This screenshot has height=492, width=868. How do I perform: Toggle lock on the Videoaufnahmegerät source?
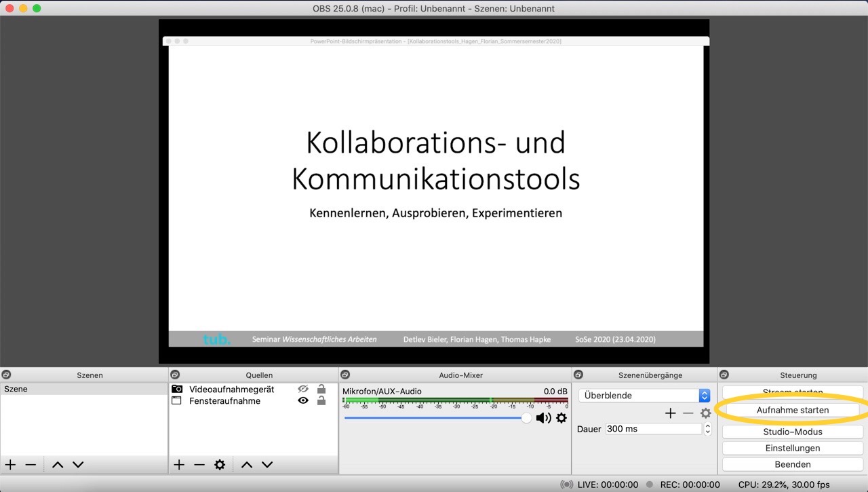tap(321, 389)
